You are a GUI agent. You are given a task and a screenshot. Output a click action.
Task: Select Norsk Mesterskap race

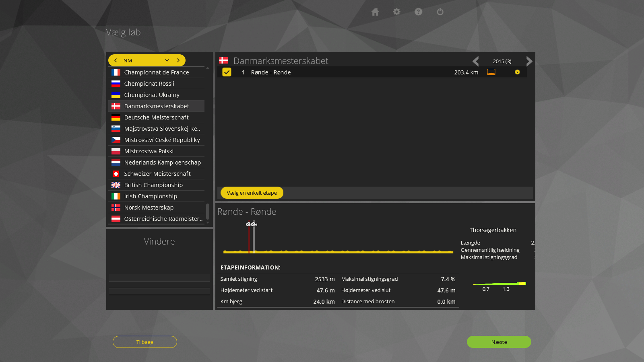[x=149, y=208]
